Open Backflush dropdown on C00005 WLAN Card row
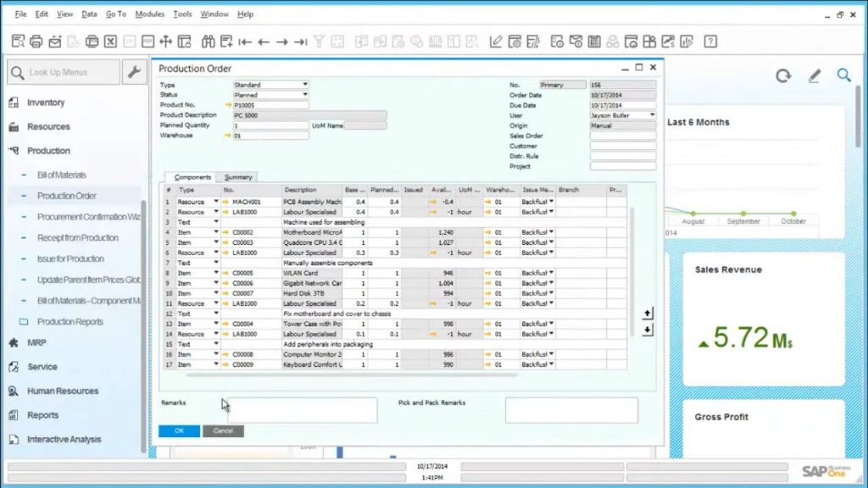868x488 pixels. [x=551, y=273]
